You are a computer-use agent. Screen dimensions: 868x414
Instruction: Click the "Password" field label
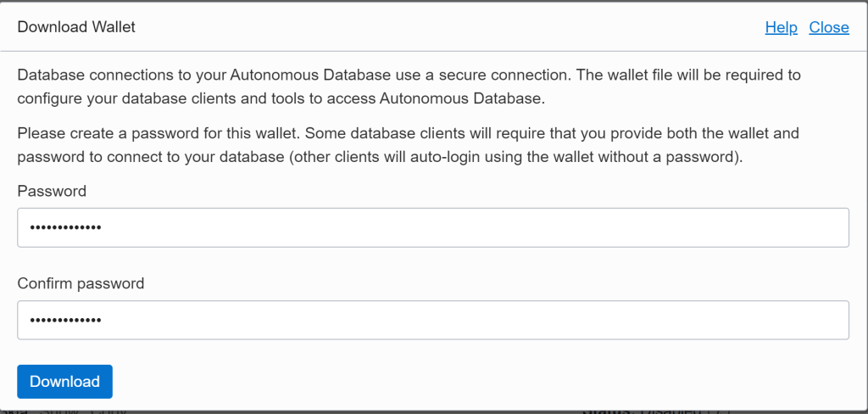(x=52, y=191)
